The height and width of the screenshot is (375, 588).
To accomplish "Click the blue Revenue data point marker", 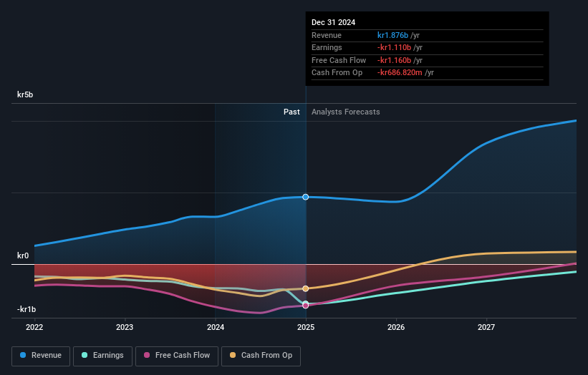I will click(306, 197).
